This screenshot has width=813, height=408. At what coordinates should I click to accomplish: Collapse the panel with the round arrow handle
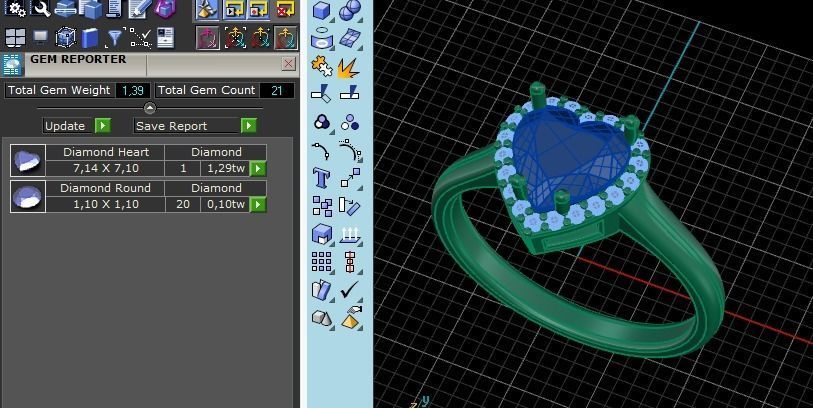(149, 108)
